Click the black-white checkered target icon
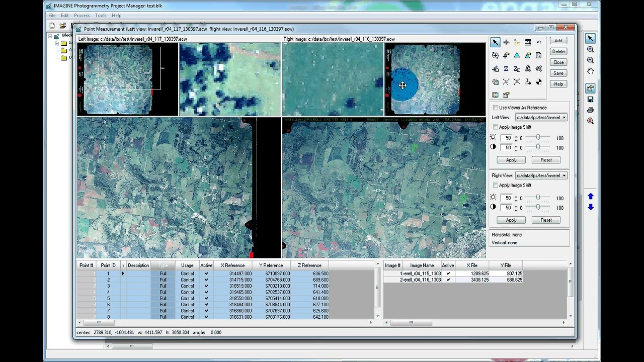644x362 pixels. coord(539,82)
